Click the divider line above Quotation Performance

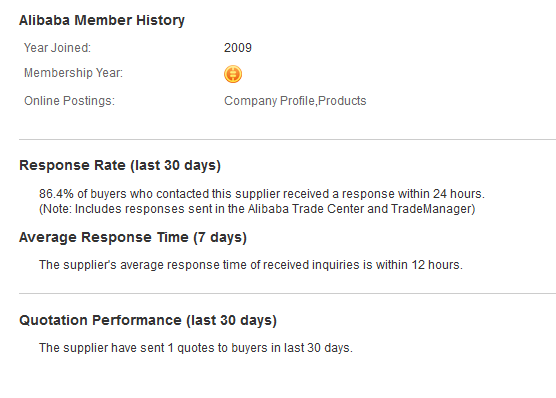pyautogui.click(x=287, y=293)
